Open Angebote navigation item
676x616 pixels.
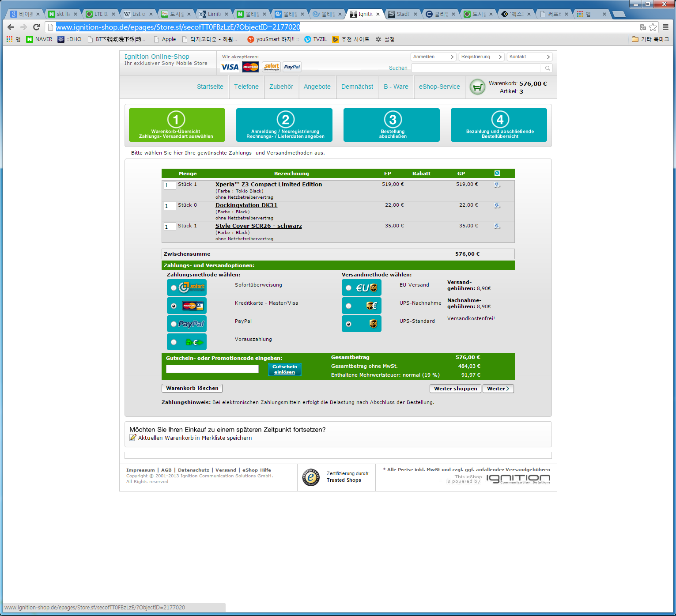click(317, 87)
